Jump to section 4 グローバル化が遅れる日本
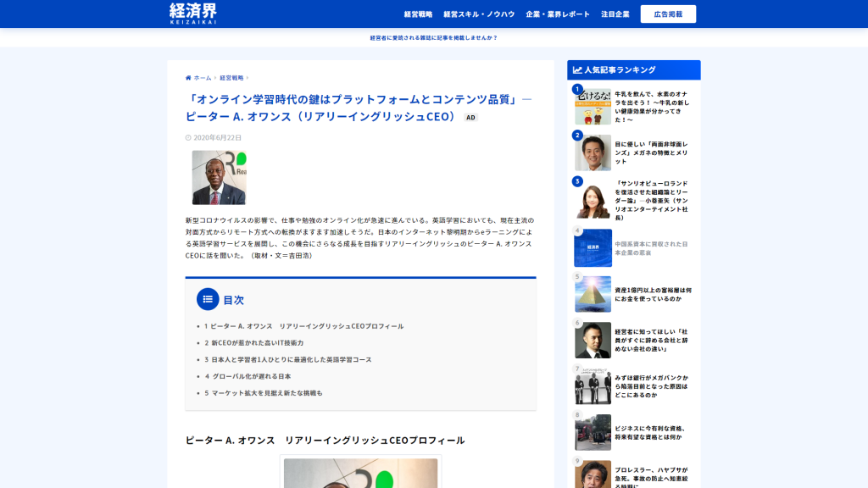 (248, 376)
